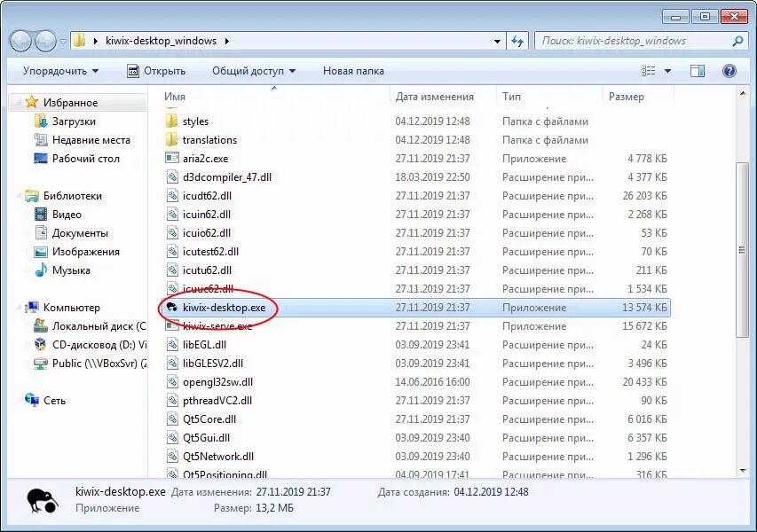Image resolution: width=757 pixels, height=532 pixels.
Task: Click the Forward navigation arrow button
Action: 46,41
